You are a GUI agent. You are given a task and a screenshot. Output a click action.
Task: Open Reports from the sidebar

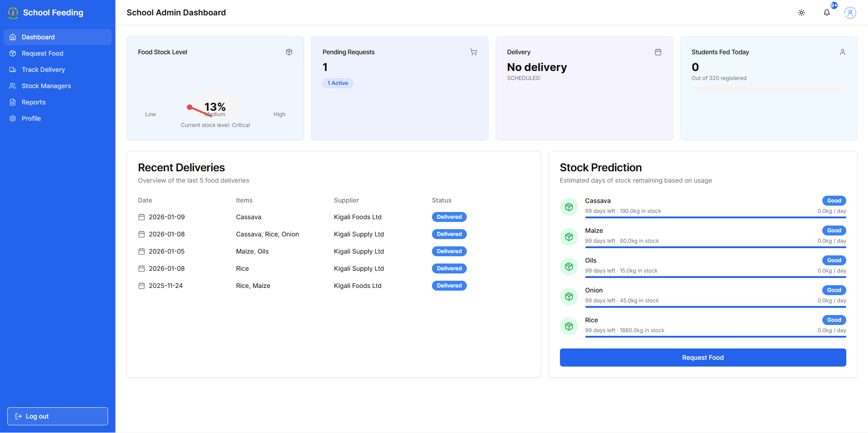(57, 102)
